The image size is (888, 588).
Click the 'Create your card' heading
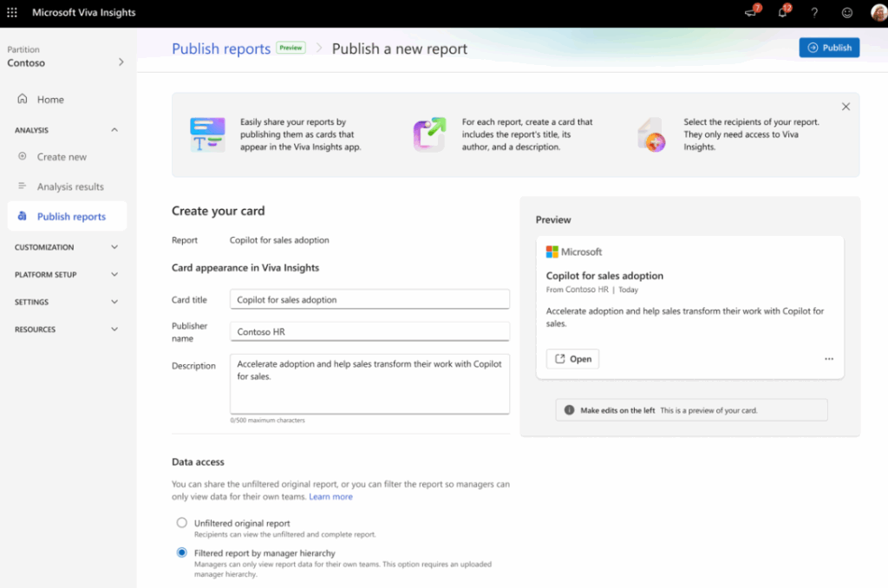[218, 211]
